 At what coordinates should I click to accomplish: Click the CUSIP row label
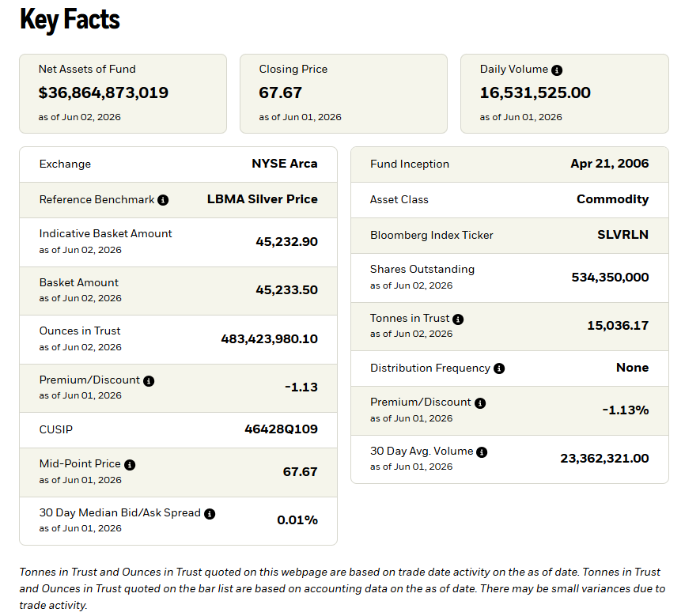tap(56, 429)
